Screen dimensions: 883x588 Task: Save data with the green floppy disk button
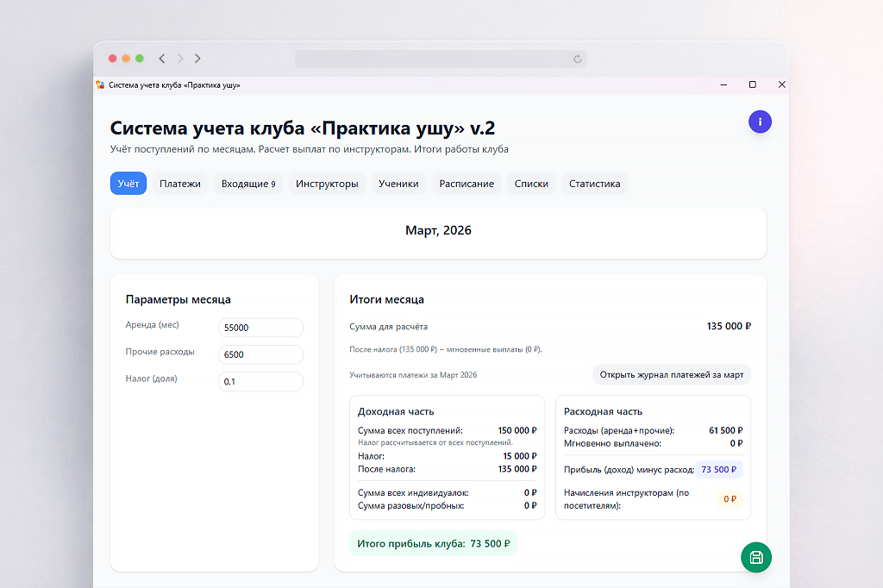(756, 558)
